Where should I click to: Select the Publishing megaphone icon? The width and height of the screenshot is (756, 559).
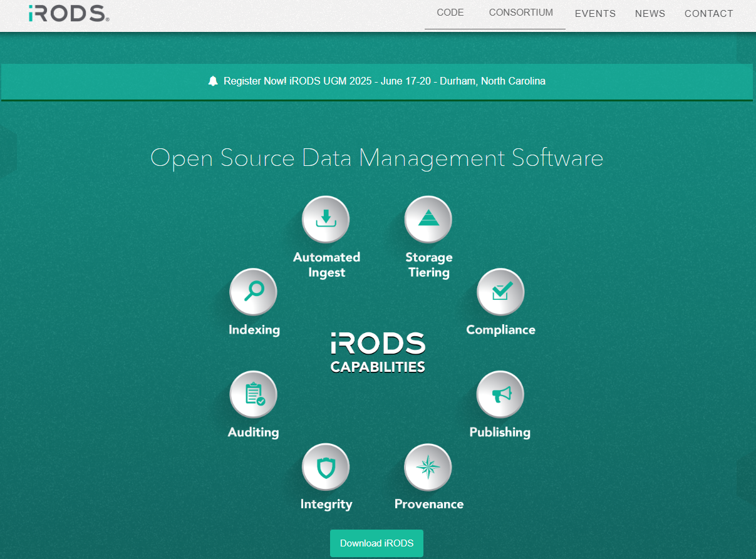(500, 394)
